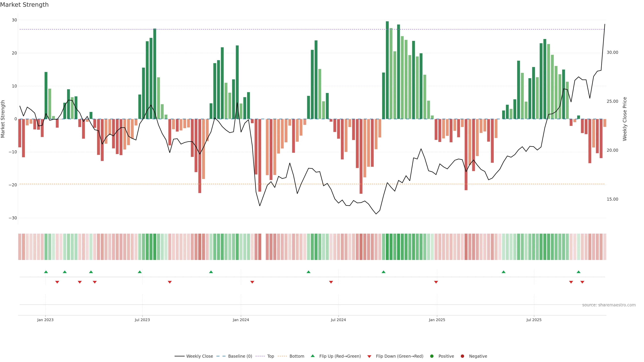This screenshot has width=644, height=362.
Task: Click the flip-down triangle just after Jan 2024
Action: [x=252, y=282]
